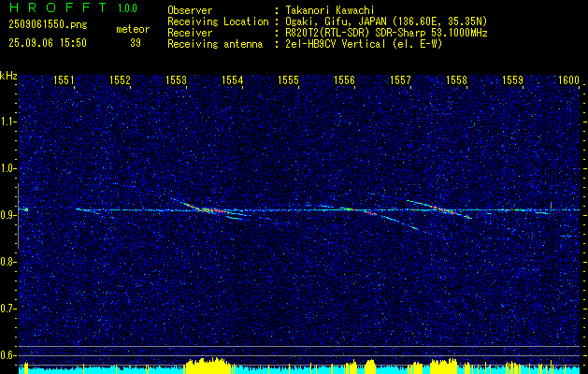Click the 0.6 kHz frequency label
Image resolution: width=588 pixels, height=374 pixels.
[x=7, y=355]
